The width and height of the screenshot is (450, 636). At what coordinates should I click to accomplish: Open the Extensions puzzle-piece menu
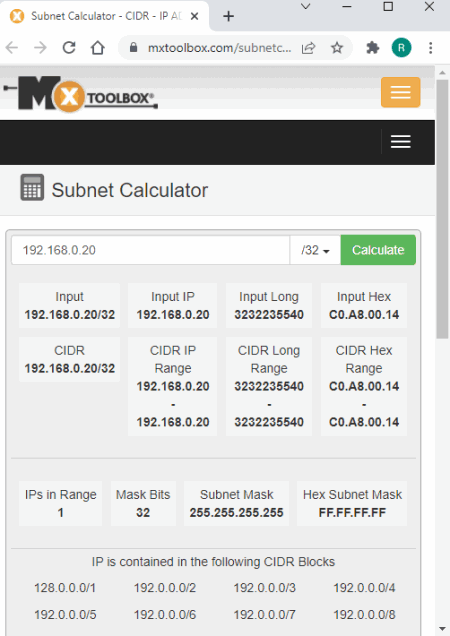pos(372,48)
